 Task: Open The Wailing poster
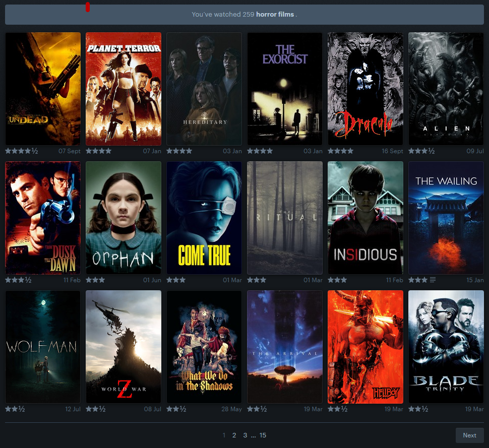[446, 218]
